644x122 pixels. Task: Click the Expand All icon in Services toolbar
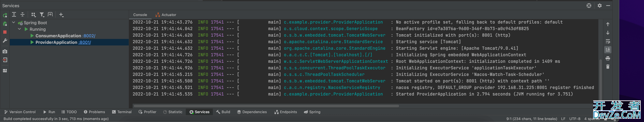point(14,14)
